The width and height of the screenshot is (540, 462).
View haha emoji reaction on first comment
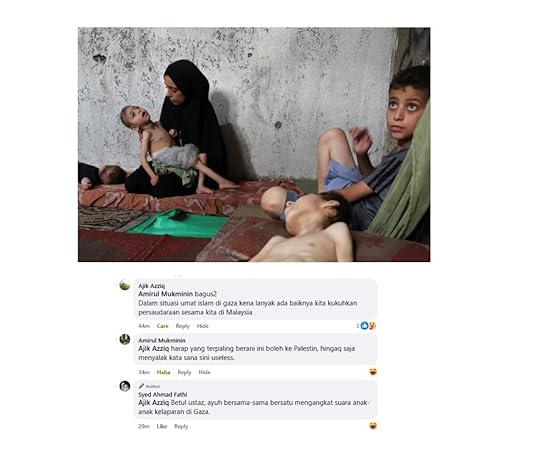(372, 325)
